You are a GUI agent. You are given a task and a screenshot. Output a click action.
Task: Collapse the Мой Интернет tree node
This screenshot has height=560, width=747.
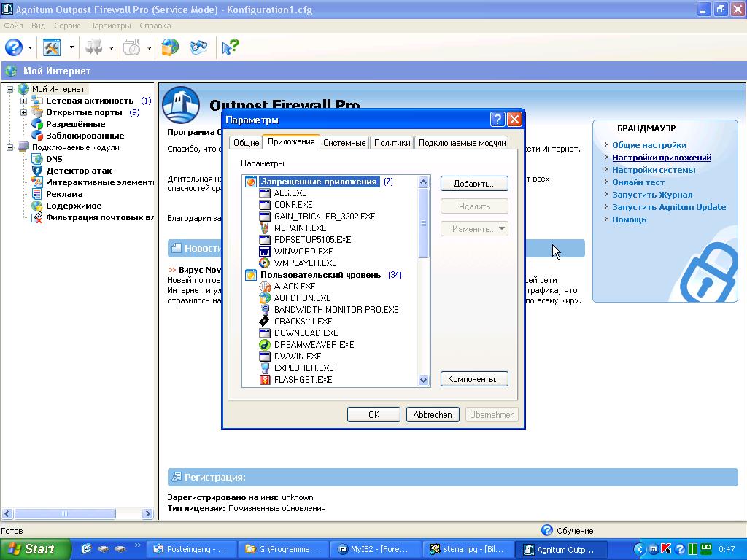(x=9, y=89)
